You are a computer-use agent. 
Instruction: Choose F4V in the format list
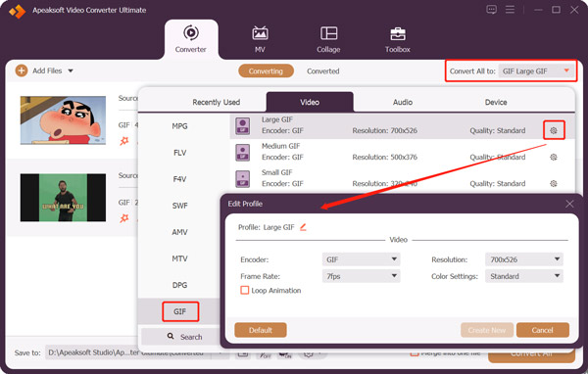179,179
